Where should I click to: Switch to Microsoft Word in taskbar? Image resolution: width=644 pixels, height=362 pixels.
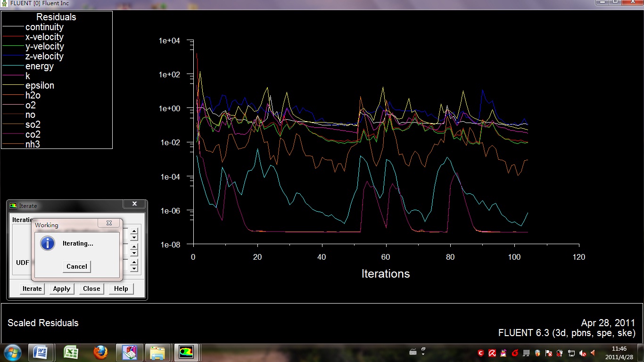tap(41, 353)
